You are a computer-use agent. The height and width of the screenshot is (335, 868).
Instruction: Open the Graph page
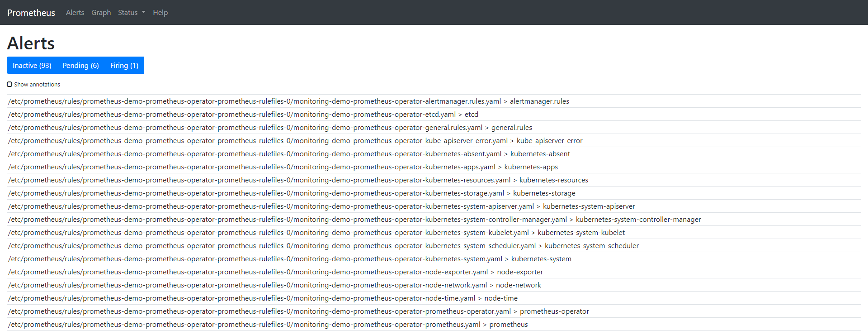point(101,13)
